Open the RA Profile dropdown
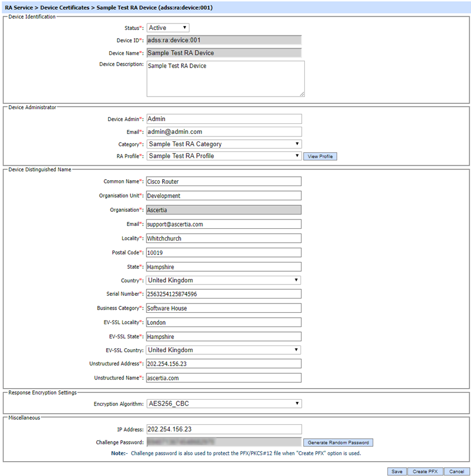The height and width of the screenshot is (476, 471). point(224,156)
